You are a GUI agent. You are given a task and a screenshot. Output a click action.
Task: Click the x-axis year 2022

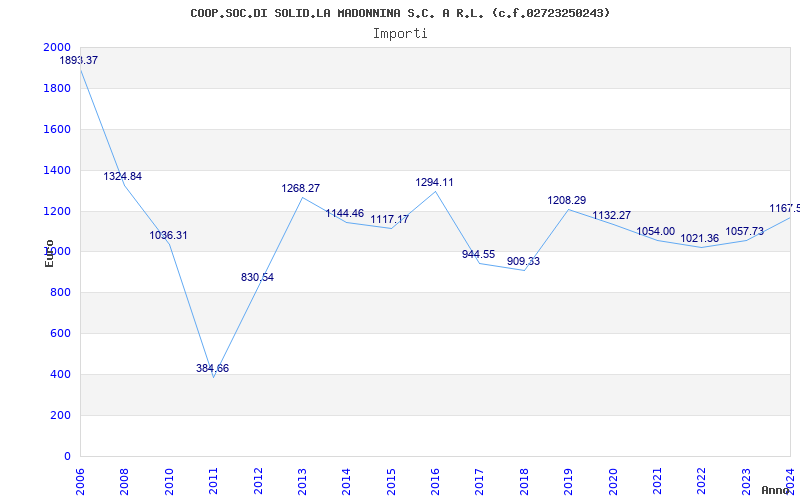pyautogui.click(x=702, y=481)
